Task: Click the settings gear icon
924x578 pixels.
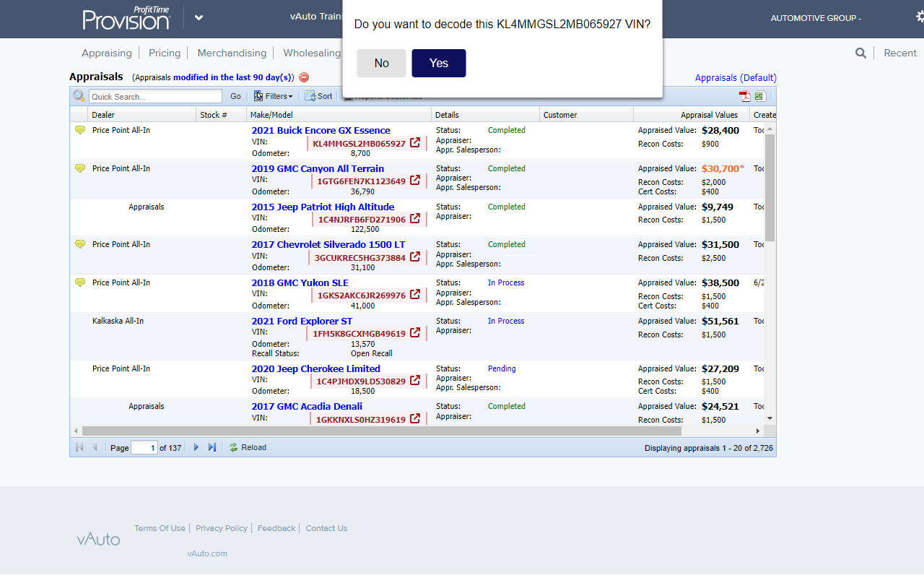Action: (x=919, y=17)
